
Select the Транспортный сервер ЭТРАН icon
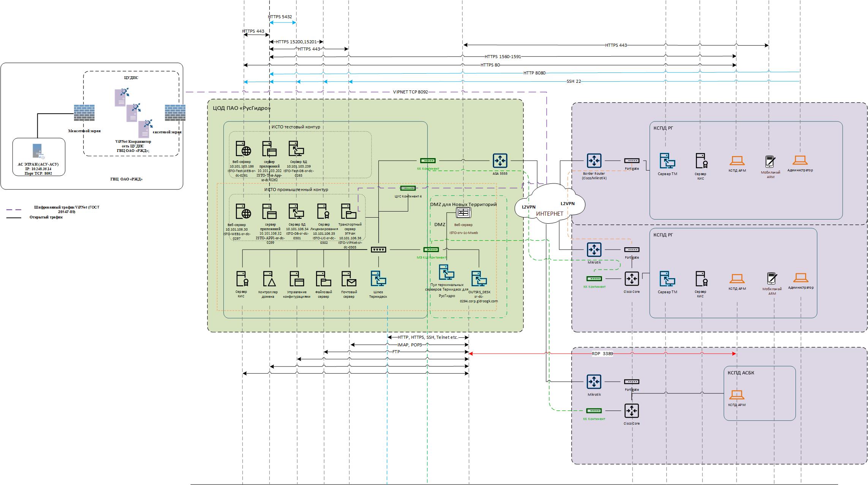pos(348,212)
